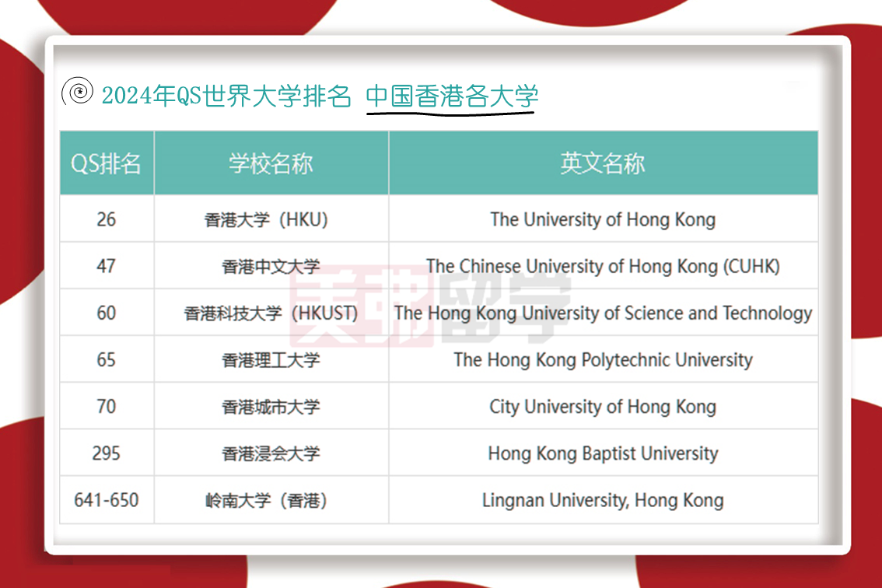Click rank cell 26
Image resolution: width=882 pixels, height=588 pixels.
107,219
